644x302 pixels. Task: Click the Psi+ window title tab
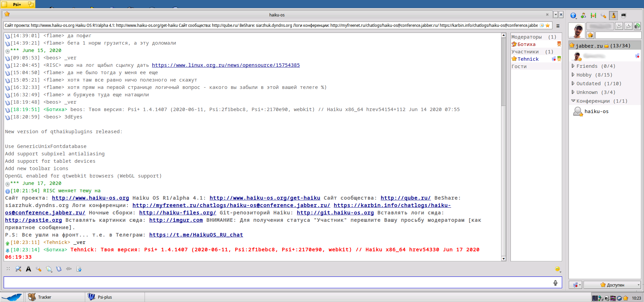coord(17,4)
